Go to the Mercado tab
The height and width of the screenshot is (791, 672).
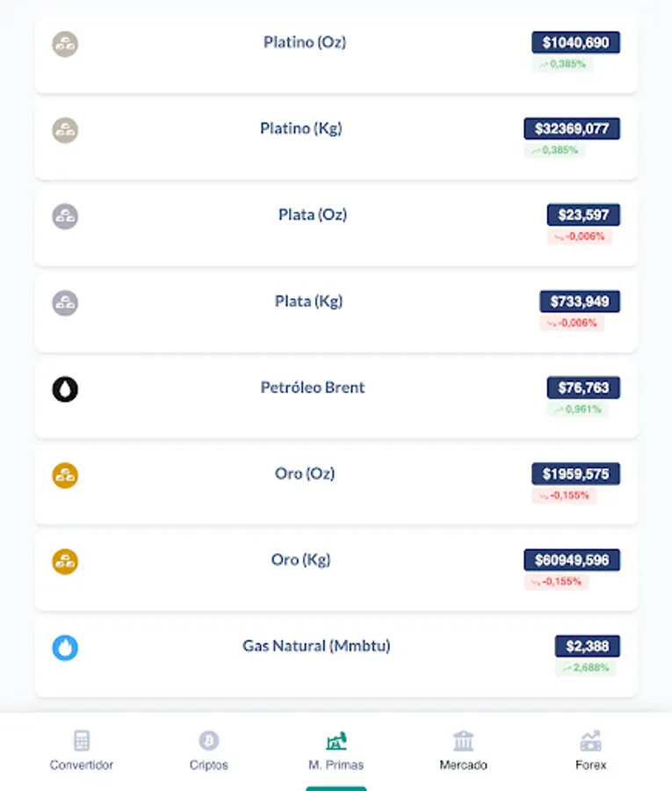click(x=463, y=751)
